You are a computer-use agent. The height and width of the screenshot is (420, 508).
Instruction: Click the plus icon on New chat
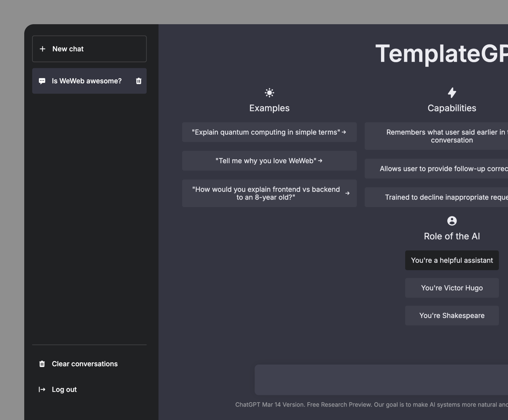click(43, 49)
